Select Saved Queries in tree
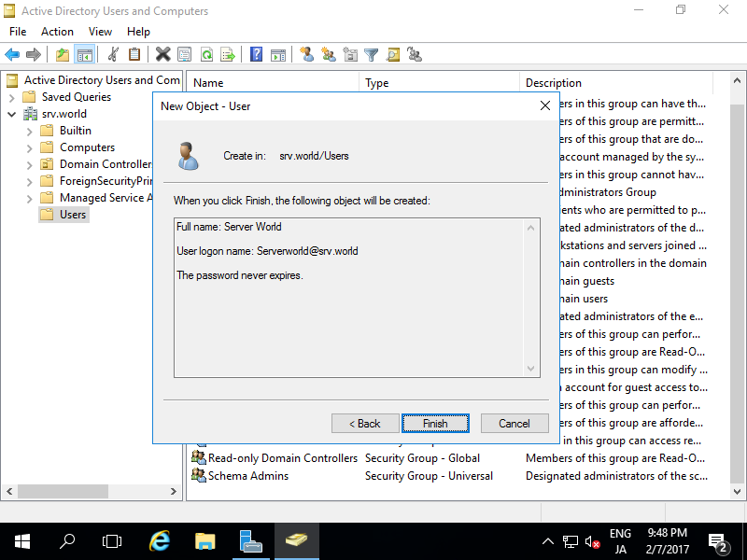This screenshot has width=747, height=560. 77,97
